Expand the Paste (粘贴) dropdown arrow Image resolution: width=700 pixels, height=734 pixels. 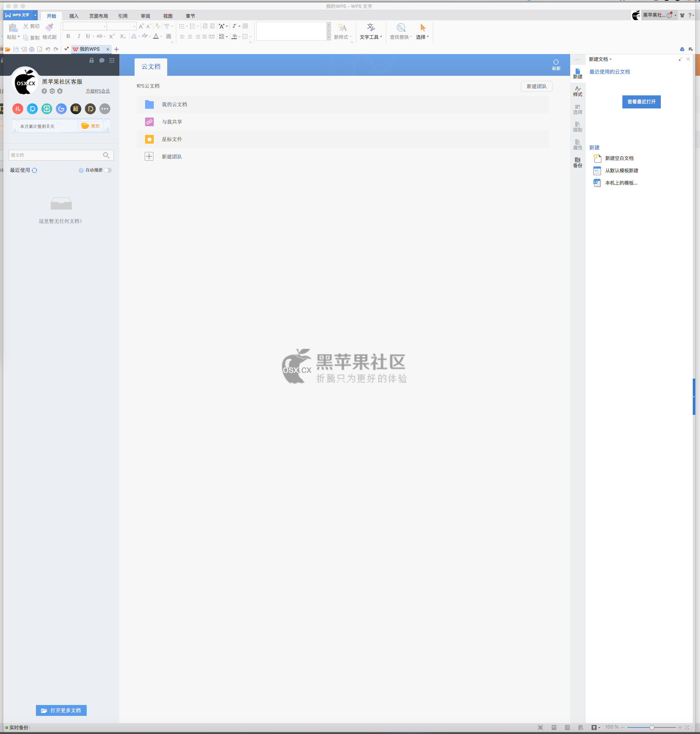(x=18, y=37)
